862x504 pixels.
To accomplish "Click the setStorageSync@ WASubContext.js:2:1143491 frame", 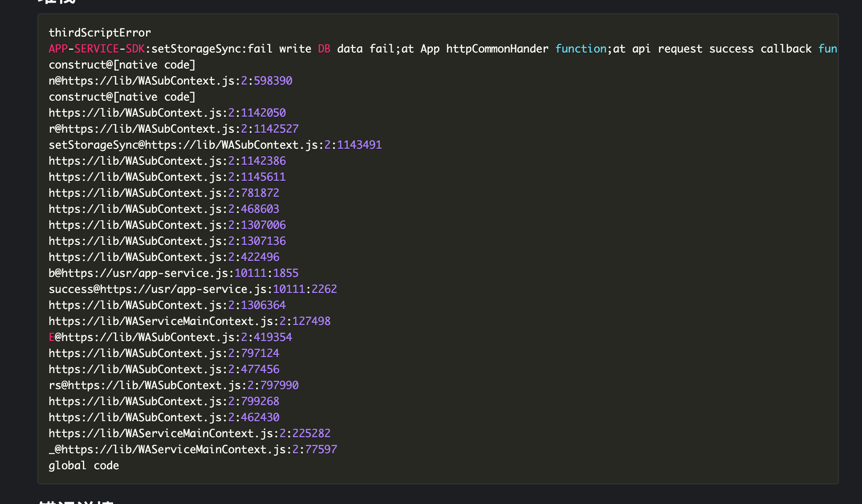I will 215,145.
